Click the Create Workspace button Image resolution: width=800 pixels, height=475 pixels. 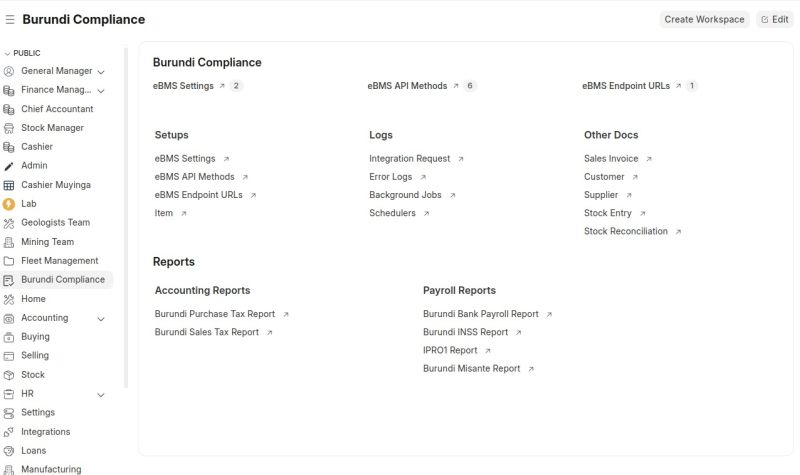point(704,19)
